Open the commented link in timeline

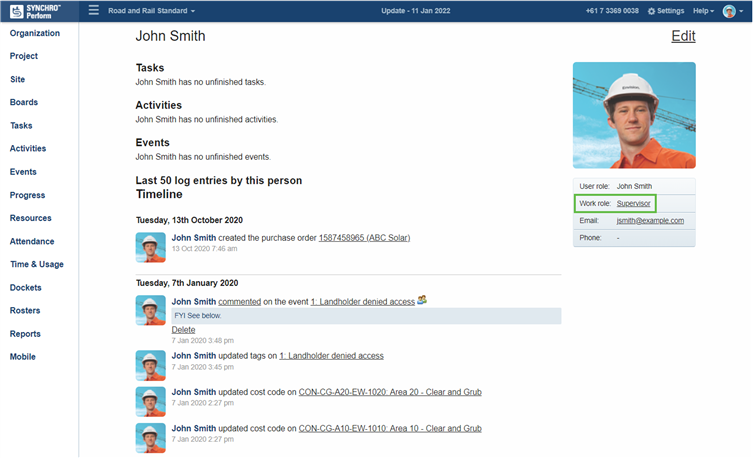240,301
